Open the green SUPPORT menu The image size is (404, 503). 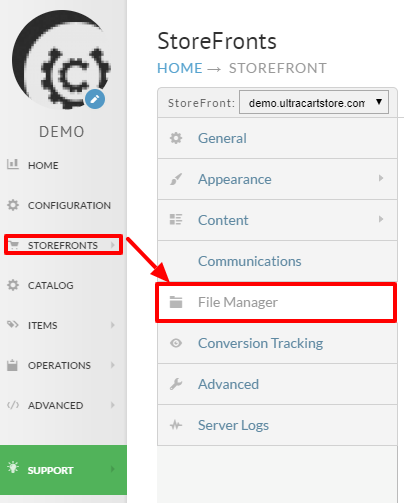(x=63, y=470)
